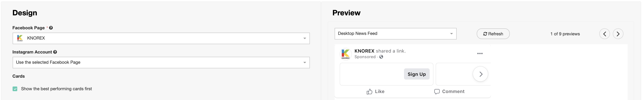This screenshot has height=100, width=644.
Task: Click the Sponsored label in preview
Action: pyautogui.click(x=365, y=57)
